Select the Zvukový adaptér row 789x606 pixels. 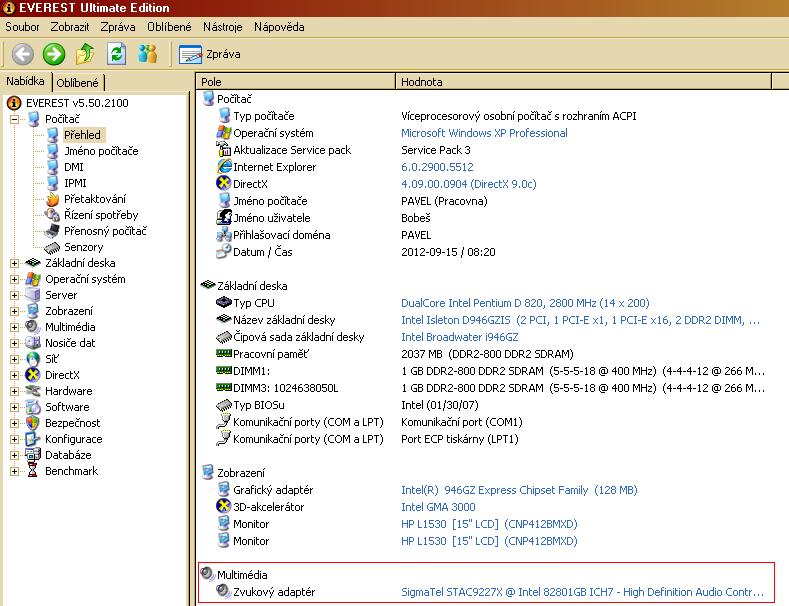point(273,592)
